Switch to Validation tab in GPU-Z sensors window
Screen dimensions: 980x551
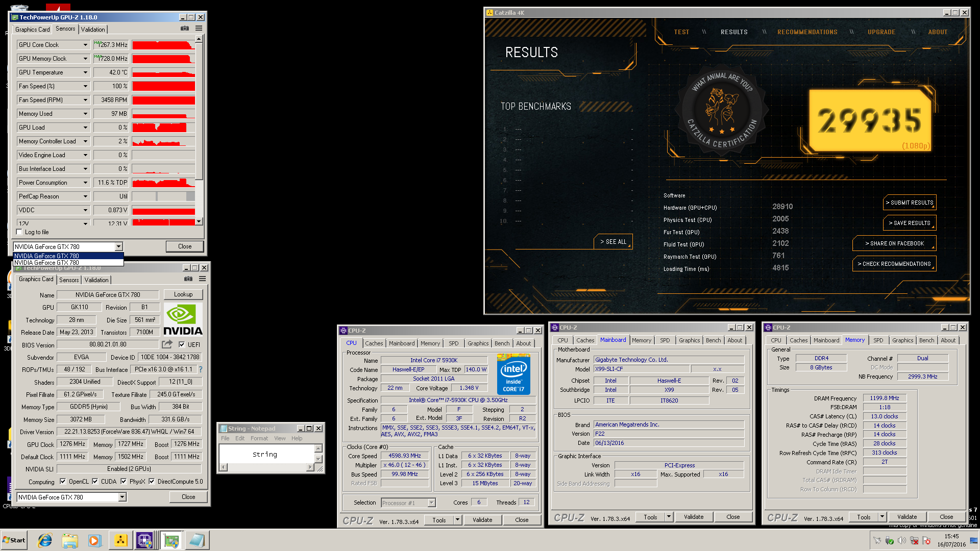pyautogui.click(x=93, y=30)
